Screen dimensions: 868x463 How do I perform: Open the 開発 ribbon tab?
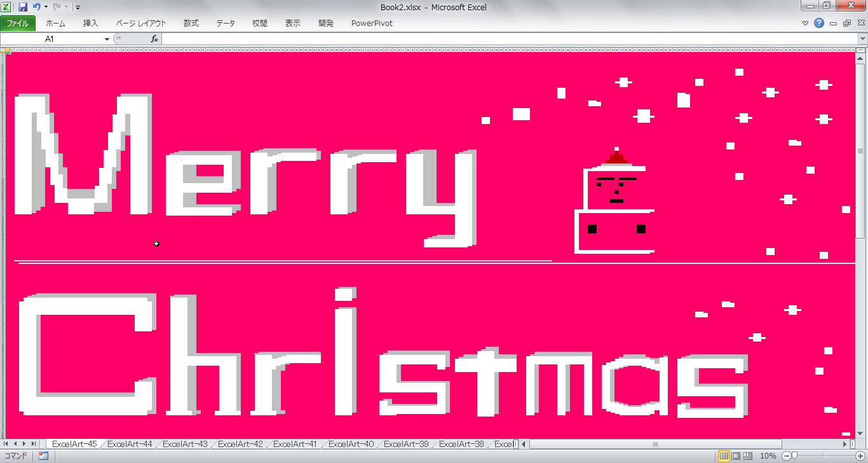point(326,23)
